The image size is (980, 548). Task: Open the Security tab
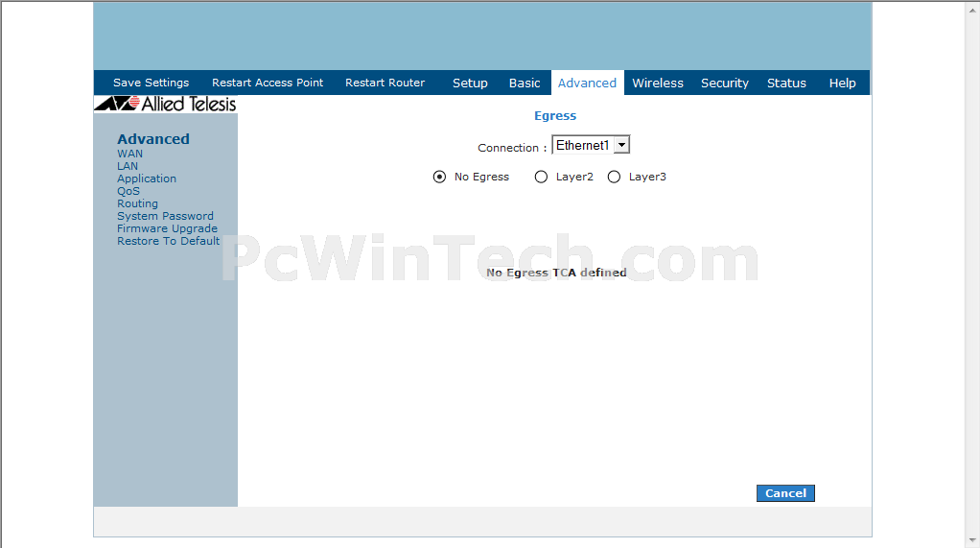[724, 83]
